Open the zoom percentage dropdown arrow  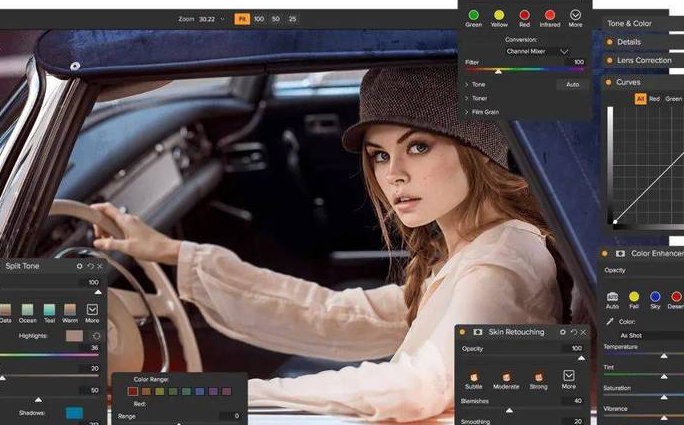(x=222, y=19)
